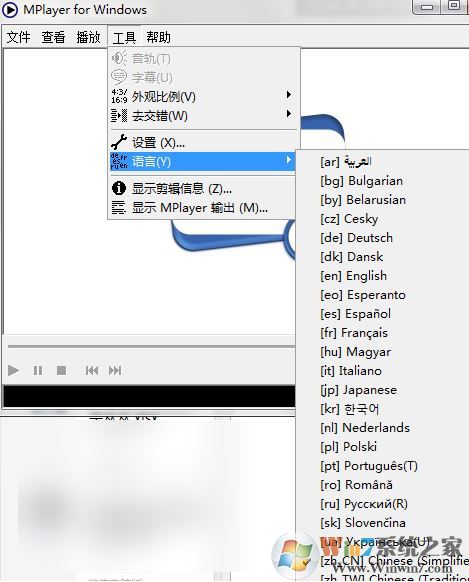Viewport: 469px width, 582px height.
Task: Click the subtitle speech bubble icon
Action: [x=119, y=77]
